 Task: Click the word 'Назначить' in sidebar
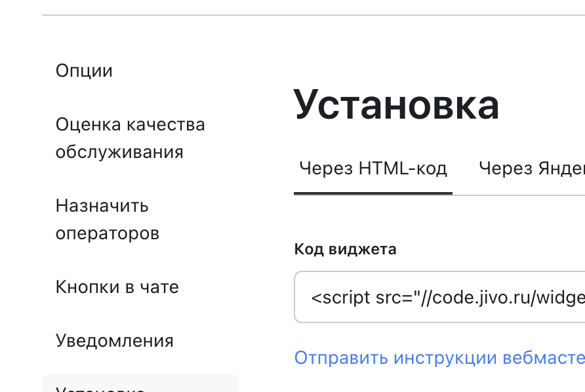[102, 206]
